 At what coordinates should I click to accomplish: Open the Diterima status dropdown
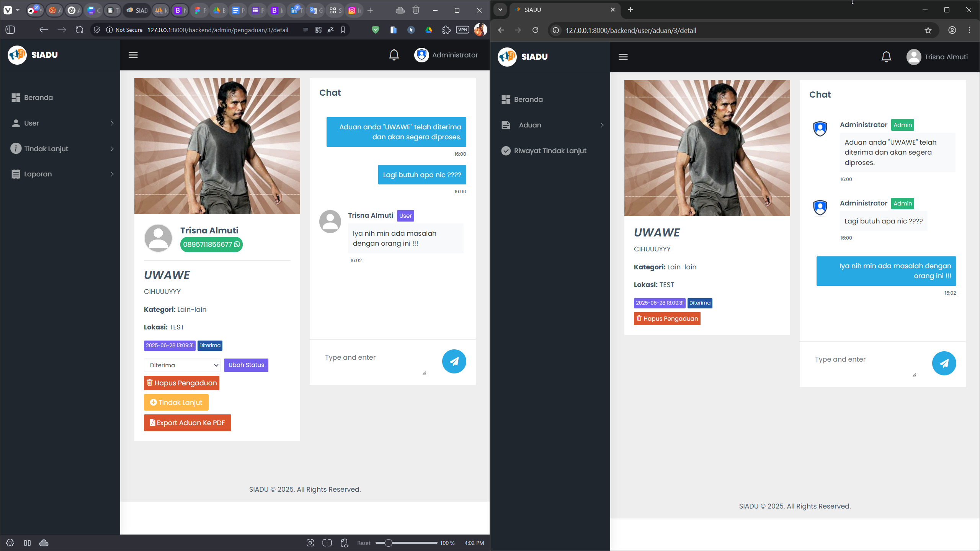(x=182, y=365)
